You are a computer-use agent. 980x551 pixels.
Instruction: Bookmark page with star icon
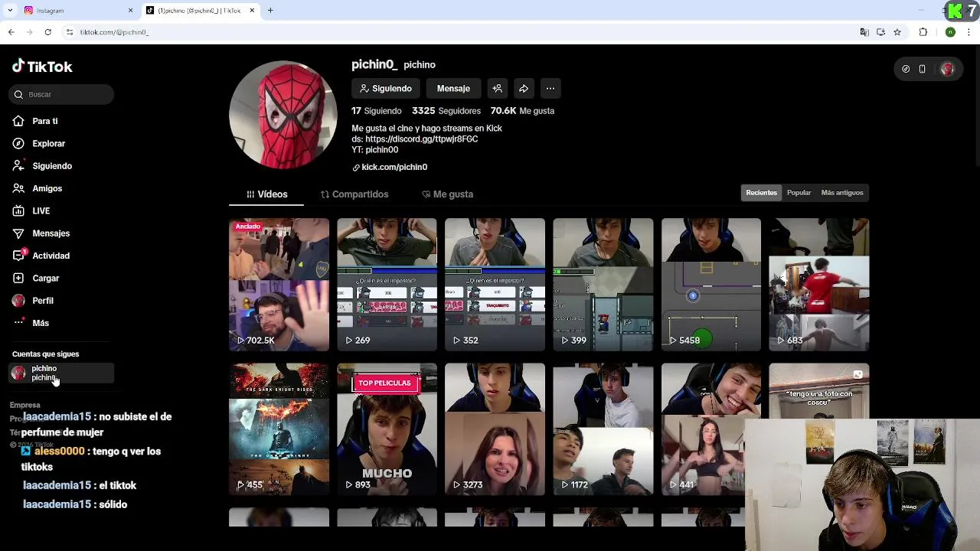point(897,32)
